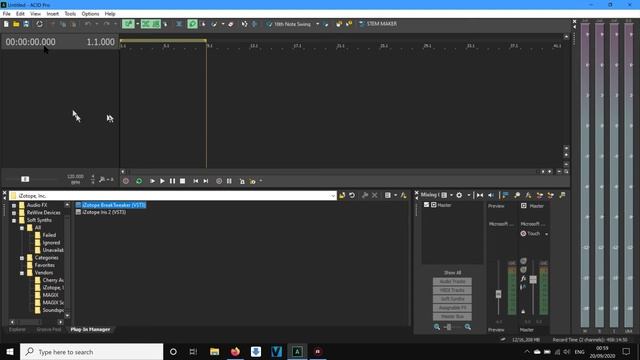Open the Insert menu

coord(52,14)
